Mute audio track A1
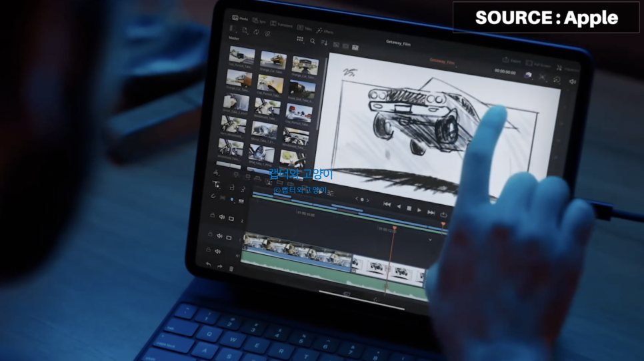The image size is (644, 361). [x=218, y=251]
